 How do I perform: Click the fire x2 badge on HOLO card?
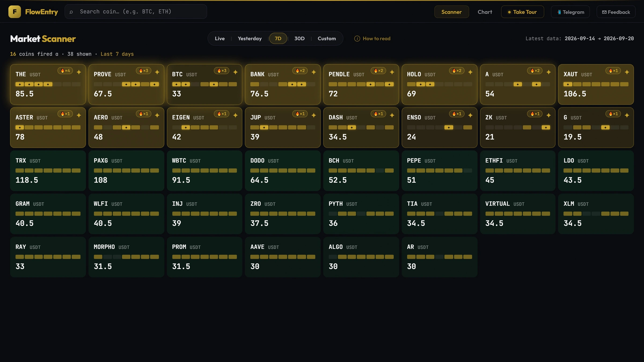click(x=457, y=71)
